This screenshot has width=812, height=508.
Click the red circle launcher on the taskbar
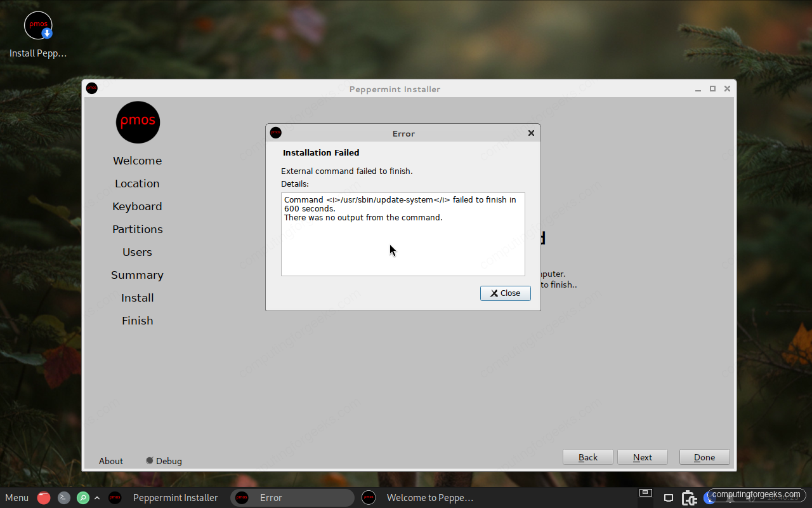(x=43, y=498)
